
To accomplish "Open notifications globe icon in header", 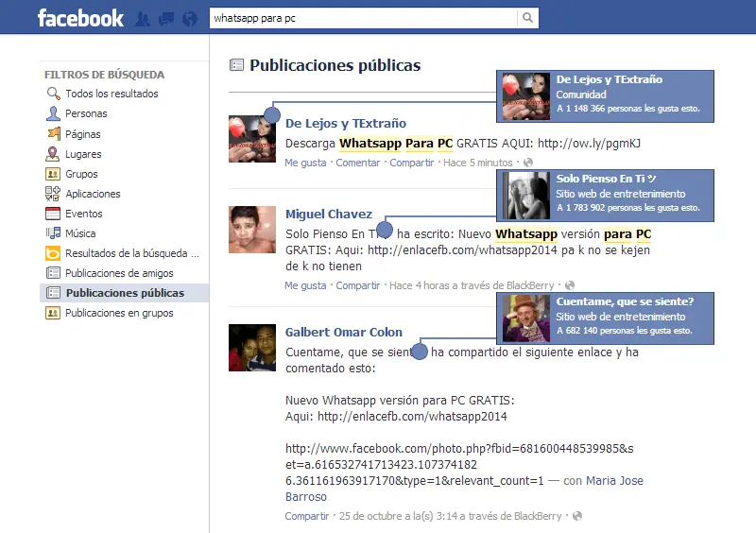I will coord(190,19).
